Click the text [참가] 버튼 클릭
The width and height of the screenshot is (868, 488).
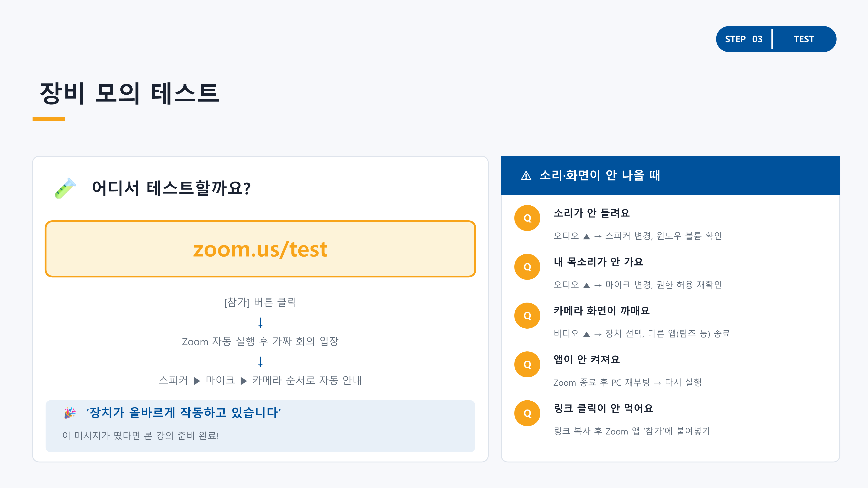pos(260,302)
